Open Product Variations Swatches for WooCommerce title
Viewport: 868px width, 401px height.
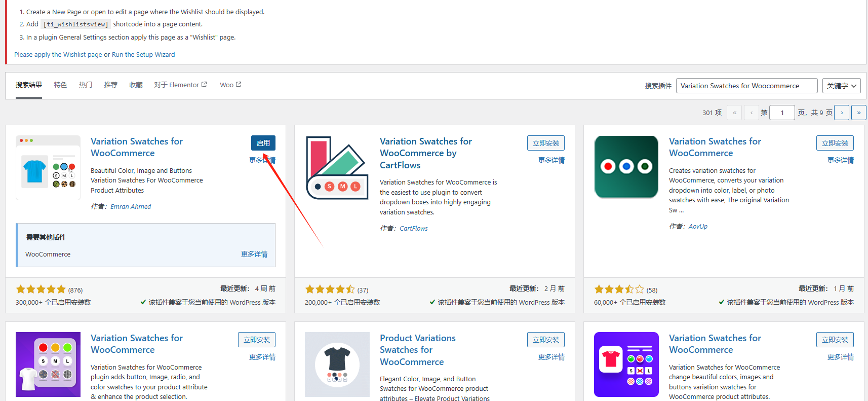[418, 350]
